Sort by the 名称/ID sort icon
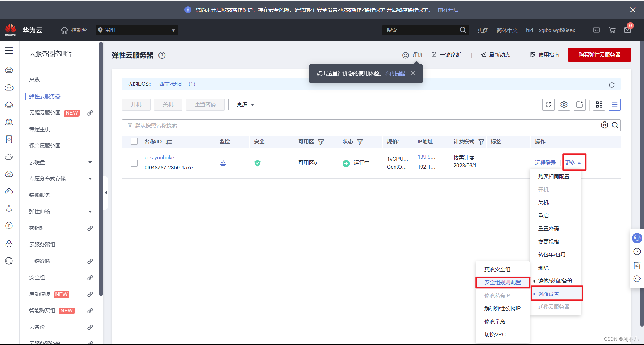The height and width of the screenshot is (345, 644). 169,142
